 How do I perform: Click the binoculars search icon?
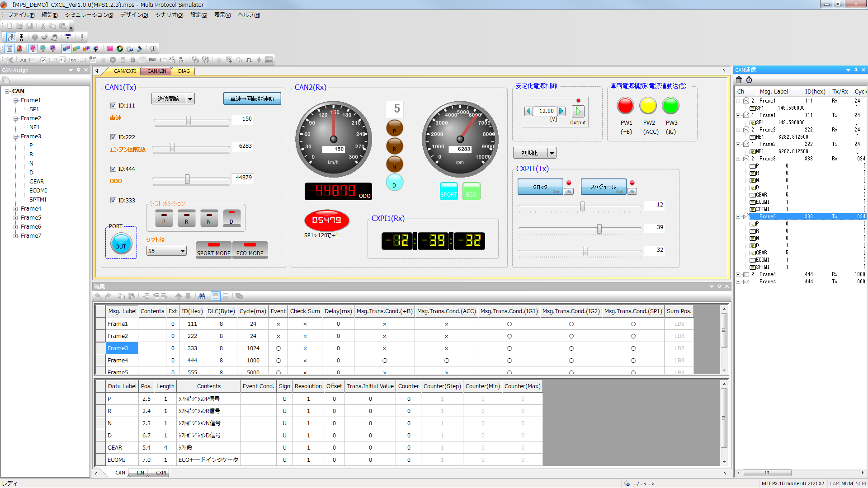tap(202, 296)
